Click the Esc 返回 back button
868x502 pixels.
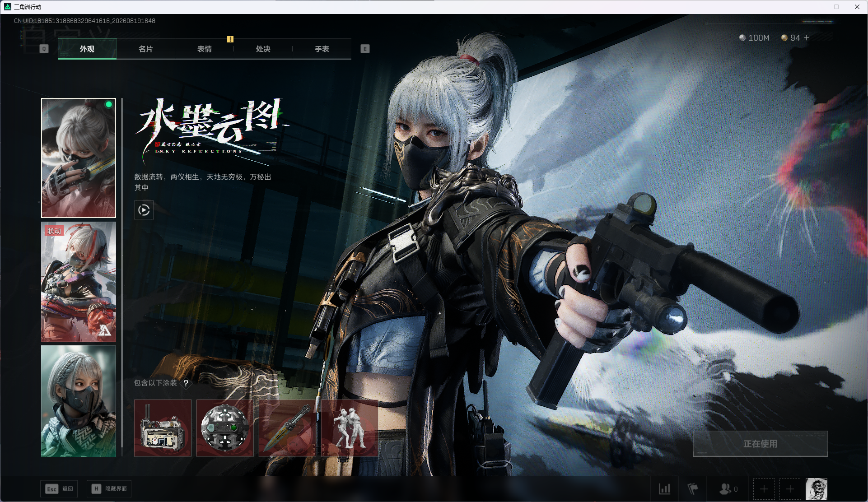(x=59, y=489)
